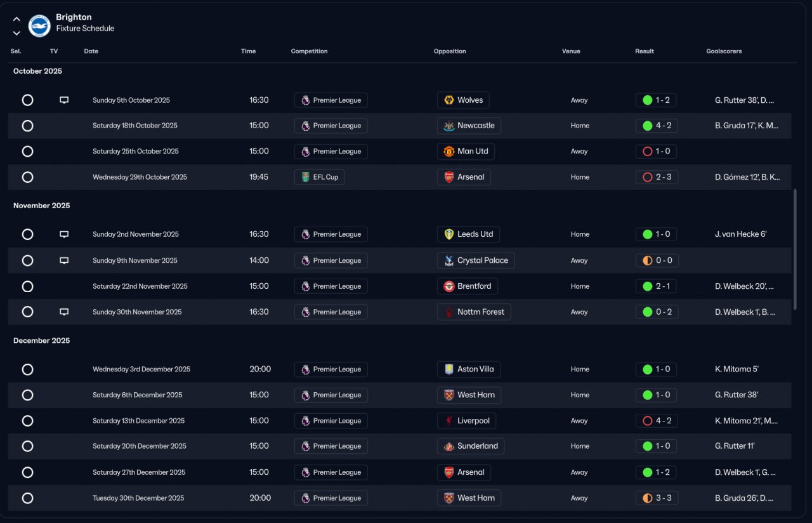Click the Aston Villa club badge
Screen dimensions: 812x523
[x=449, y=369]
